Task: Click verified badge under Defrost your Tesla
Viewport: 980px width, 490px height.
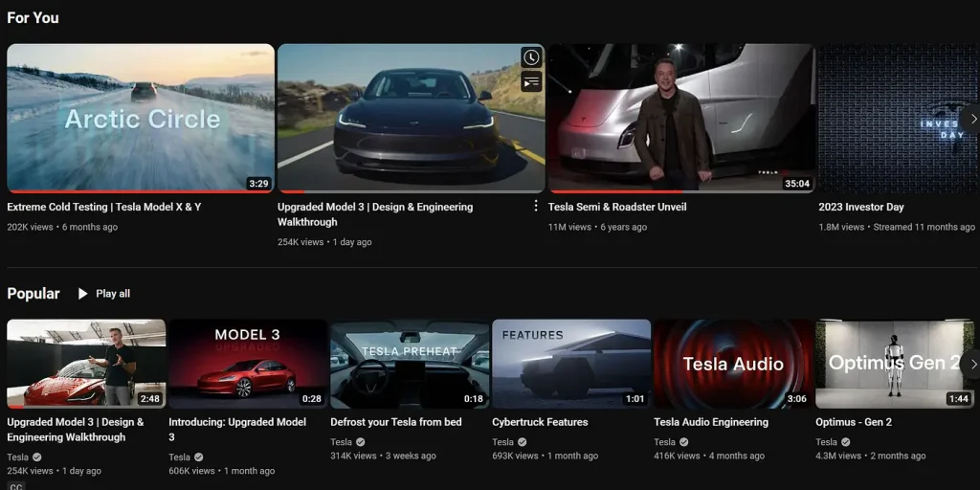Action: (361, 442)
